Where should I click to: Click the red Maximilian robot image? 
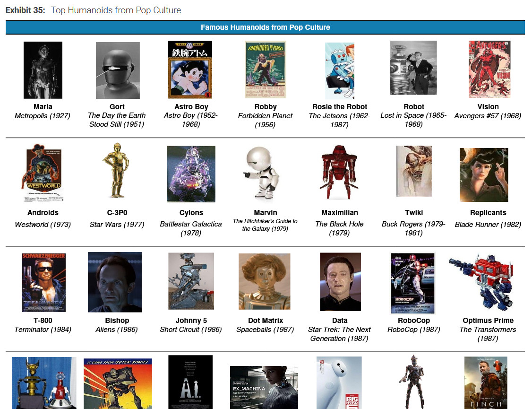[339, 172]
